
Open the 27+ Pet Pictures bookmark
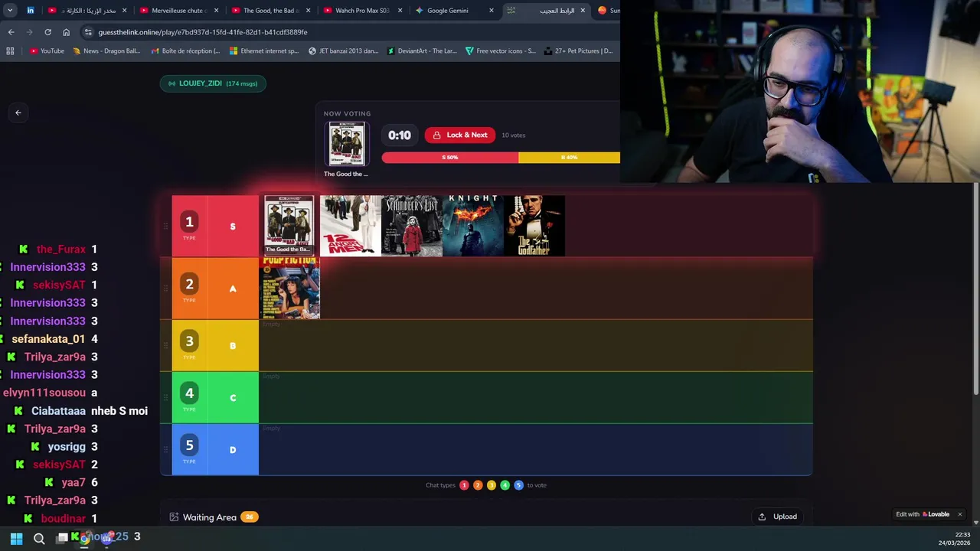578,51
